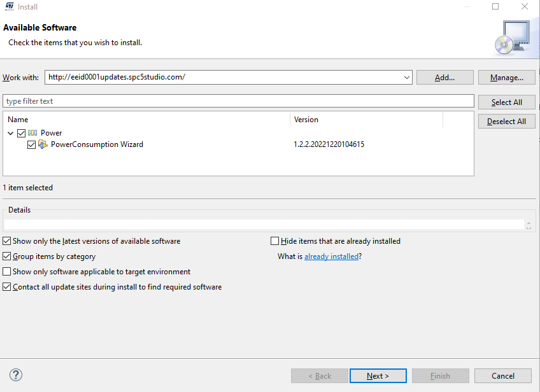This screenshot has width=540, height=392.
Task: Click the ST logo in the title bar
Action: [x=10, y=6]
